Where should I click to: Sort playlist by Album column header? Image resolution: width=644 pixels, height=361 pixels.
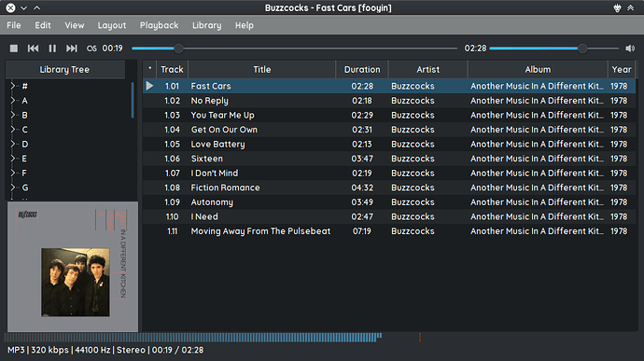[538, 69]
